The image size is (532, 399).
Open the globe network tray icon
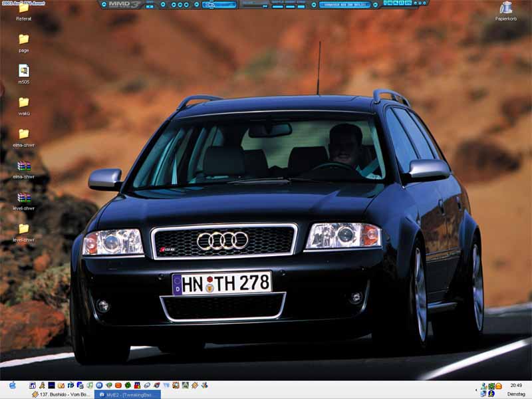[483, 394]
